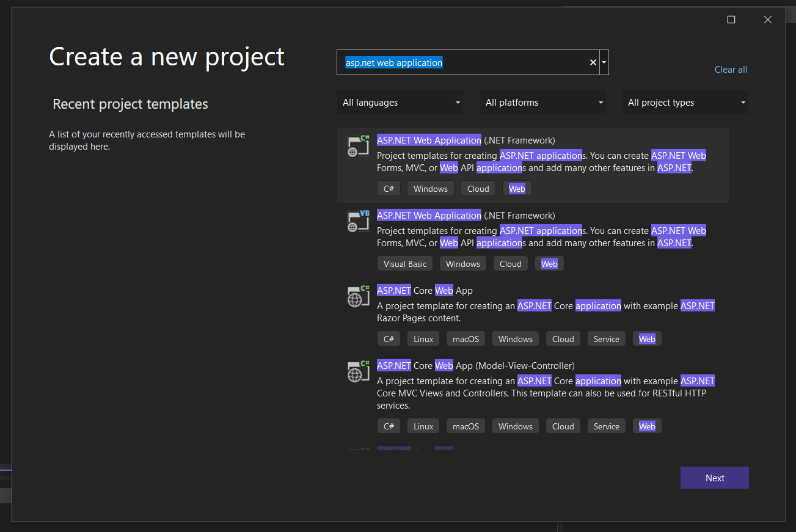Select ASP.NET Web Application C# template title
The height and width of the screenshot is (532, 796).
point(429,140)
